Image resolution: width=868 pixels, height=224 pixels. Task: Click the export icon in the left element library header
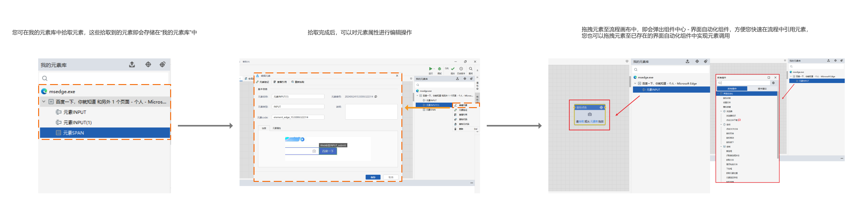132,64
